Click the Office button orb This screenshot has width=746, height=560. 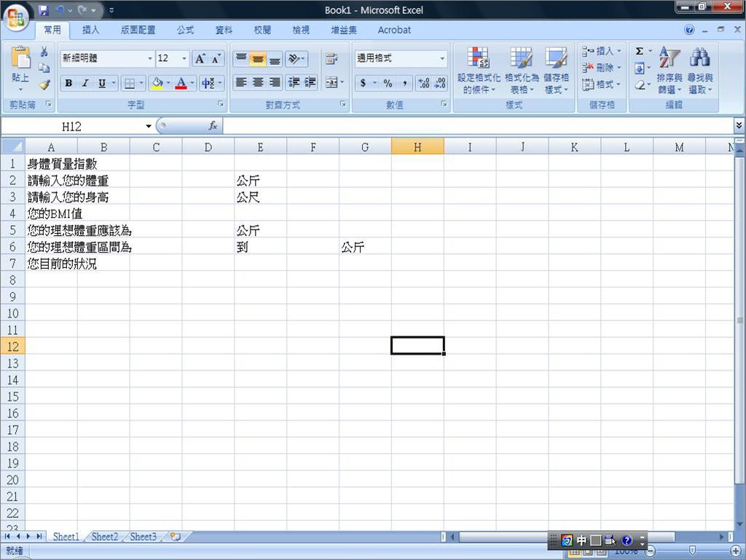click(x=16, y=17)
